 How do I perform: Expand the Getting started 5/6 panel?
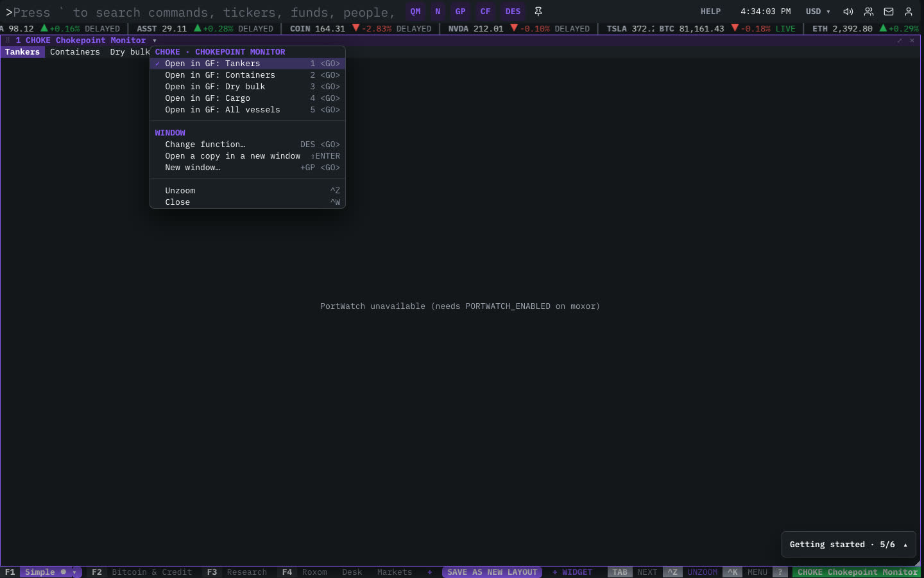click(x=848, y=545)
